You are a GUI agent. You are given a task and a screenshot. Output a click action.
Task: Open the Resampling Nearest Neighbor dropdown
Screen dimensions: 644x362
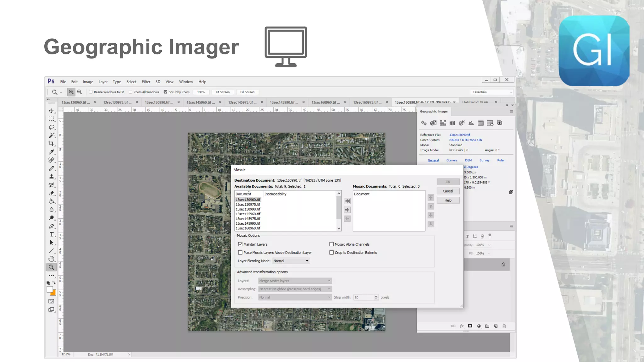(295, 289)
